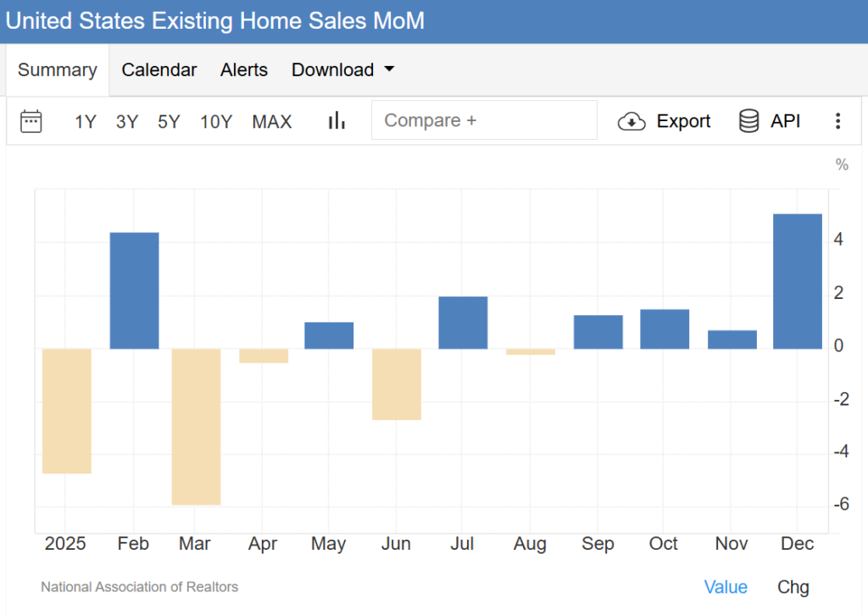Open the Summary tab
This screenshot has width=868, height=615.
(x=58, y=70)
